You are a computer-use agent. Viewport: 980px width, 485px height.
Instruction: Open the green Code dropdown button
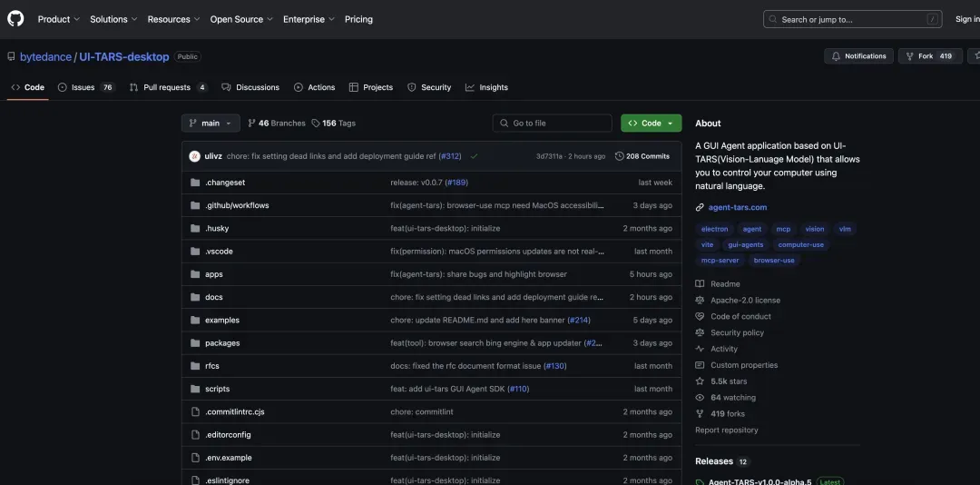pos(652,124)
